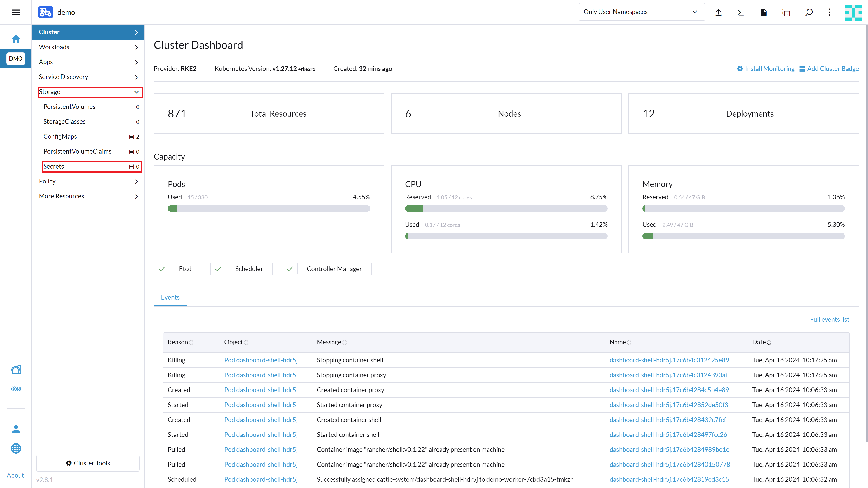Viewport: 868px width, 488px height.
Task: Open the kubectl shell icon
Action: [x=740, y=12]
